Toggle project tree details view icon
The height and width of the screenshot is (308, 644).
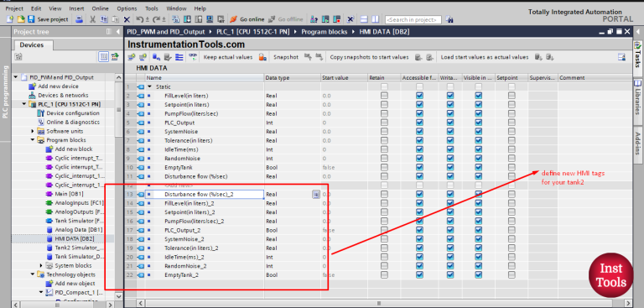point(104,56)
